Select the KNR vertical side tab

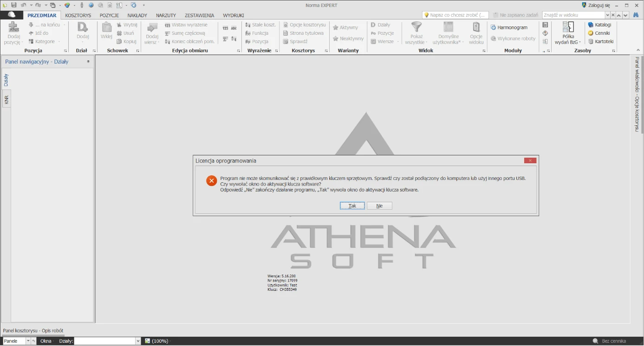[6, 99]
